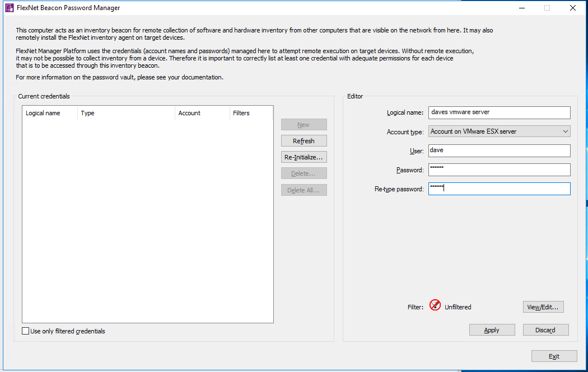Focus the Logical name field
588x372 pixels.
pos(499,112)
